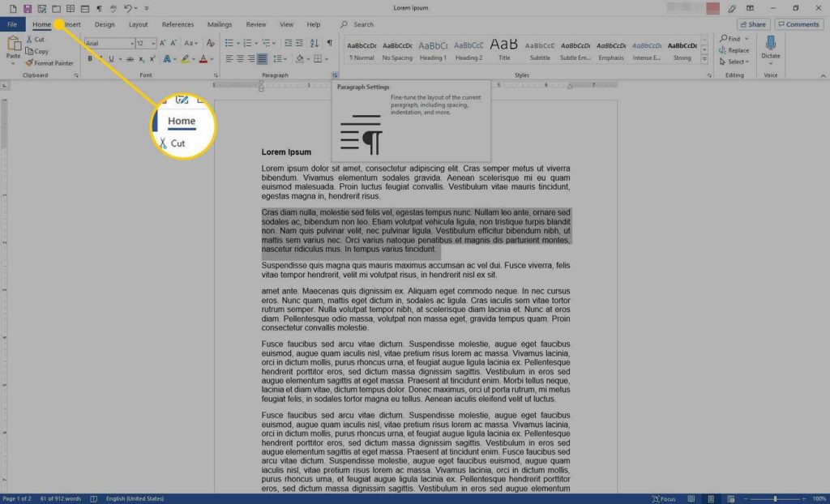Toggle Show/Hide paragraph marks in the ribbon

coord(330,43)
